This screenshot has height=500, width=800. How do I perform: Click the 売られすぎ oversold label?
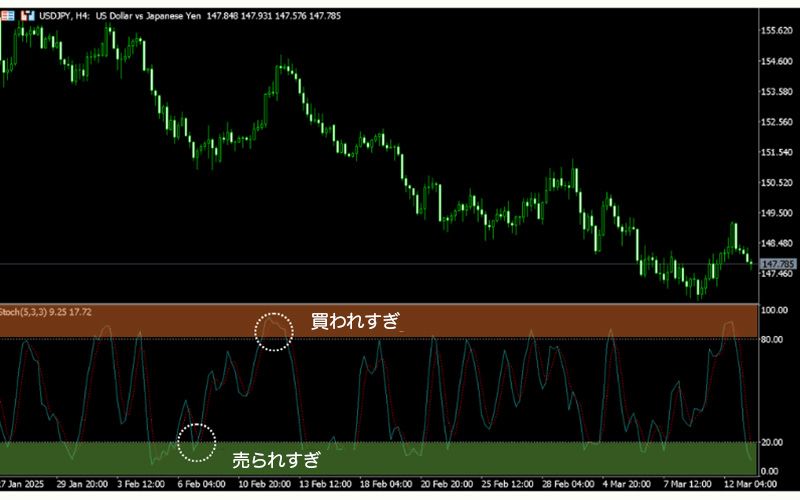276,460
